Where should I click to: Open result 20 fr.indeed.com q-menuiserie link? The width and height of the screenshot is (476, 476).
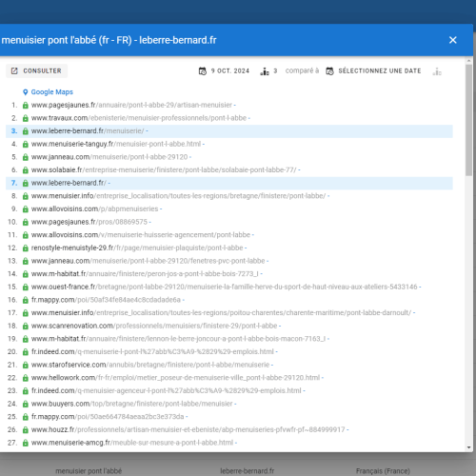pos(152,352)
